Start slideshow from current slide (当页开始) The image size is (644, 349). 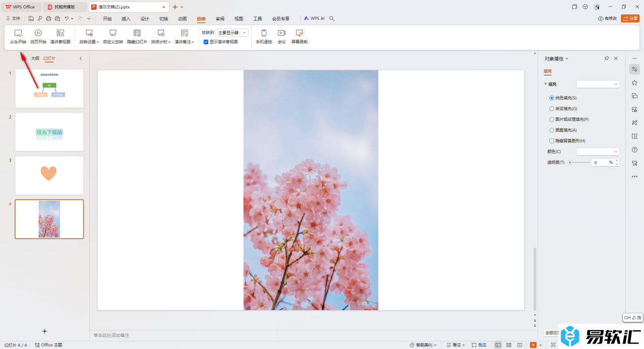[38, 37]
